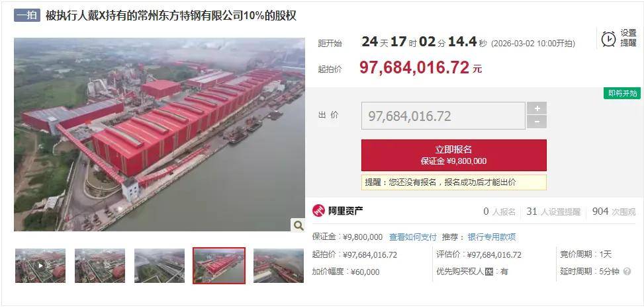Click the bid price input field
This screenshot has height=308, width=644.
(443, 116)
